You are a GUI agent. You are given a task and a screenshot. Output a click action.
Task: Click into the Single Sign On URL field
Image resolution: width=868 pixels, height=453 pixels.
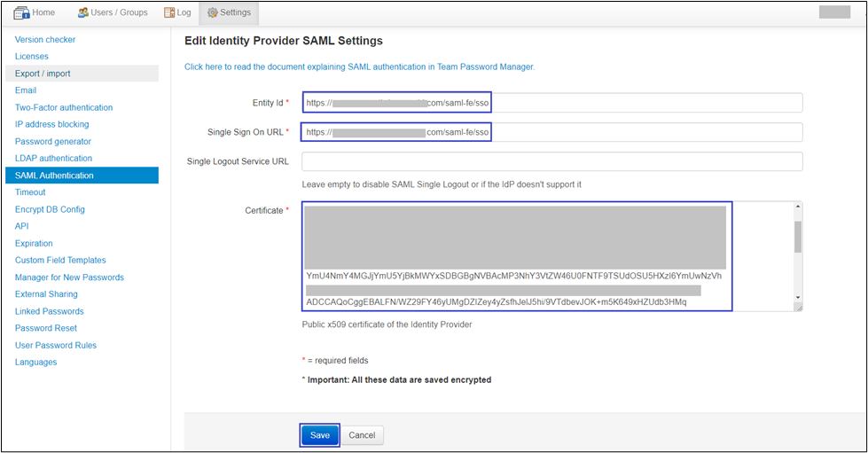point(551,132)
